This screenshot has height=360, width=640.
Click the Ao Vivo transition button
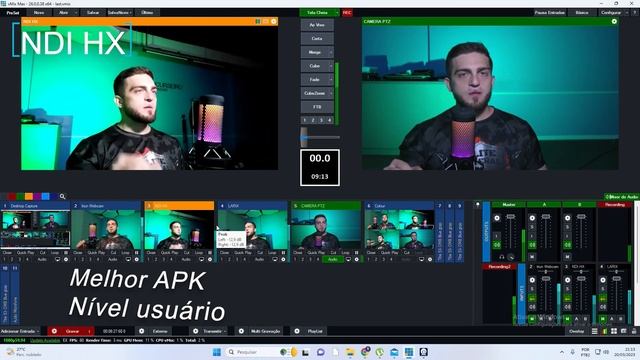click(317, 25)
